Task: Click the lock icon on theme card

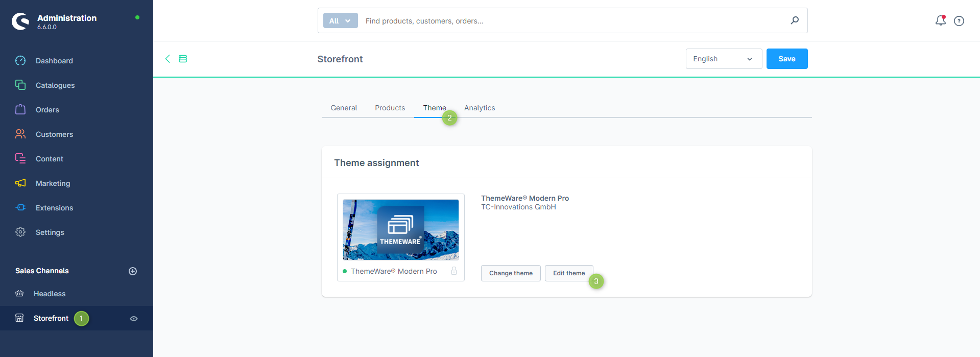Action: [454, 271]
